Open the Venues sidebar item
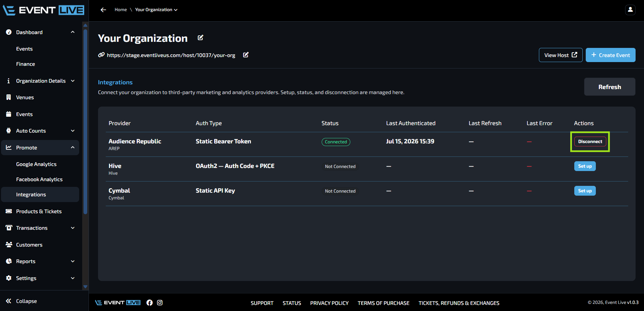 25,97
